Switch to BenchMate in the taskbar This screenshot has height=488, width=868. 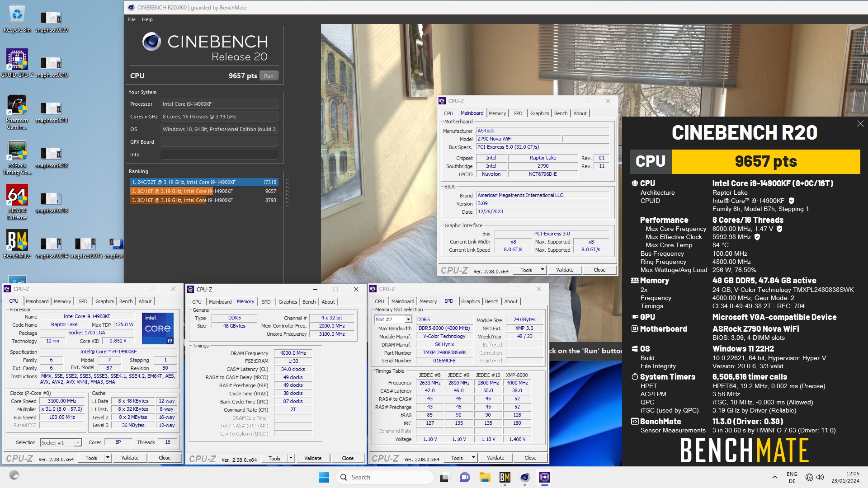[x=505, y=477]
